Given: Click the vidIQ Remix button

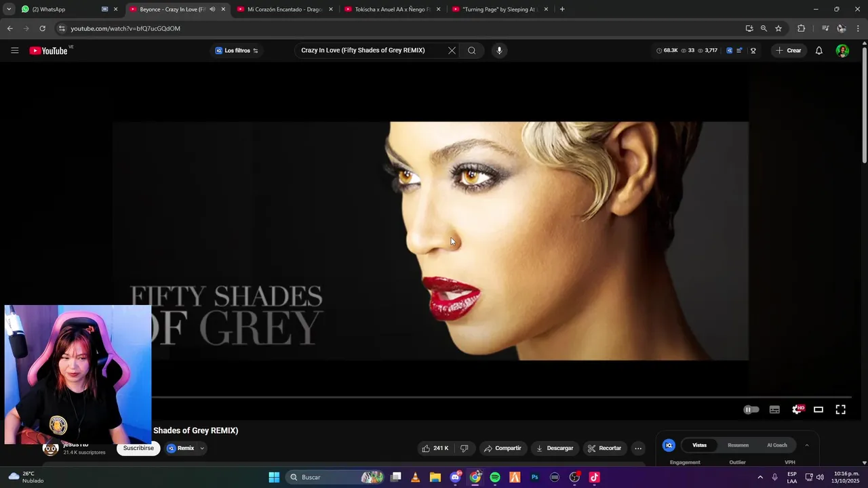Looking at the screenshot, I should (x=180, y=448).
